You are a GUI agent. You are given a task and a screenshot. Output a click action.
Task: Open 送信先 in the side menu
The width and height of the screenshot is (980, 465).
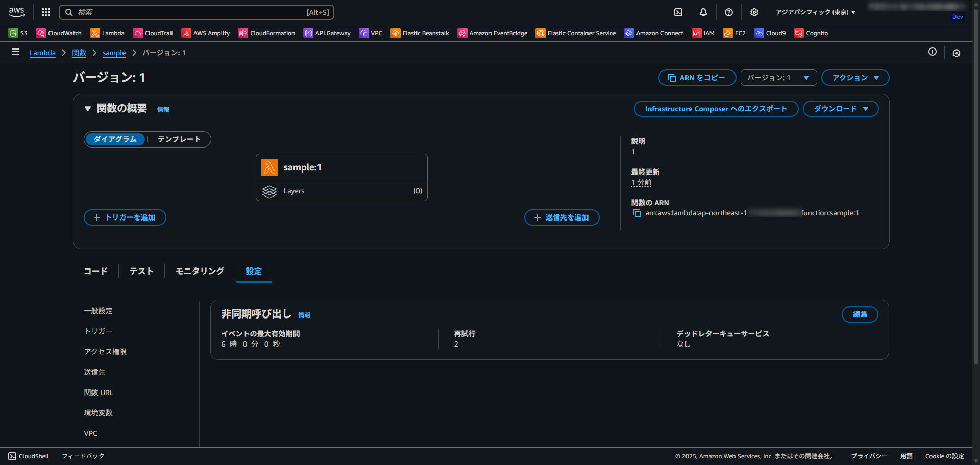point(94,372)
